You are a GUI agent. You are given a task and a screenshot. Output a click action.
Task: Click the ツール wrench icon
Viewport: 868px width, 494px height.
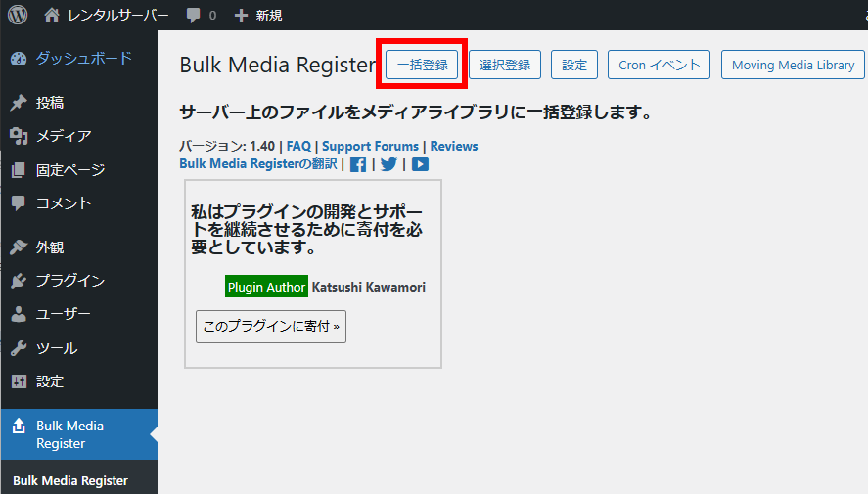point(19,348)
